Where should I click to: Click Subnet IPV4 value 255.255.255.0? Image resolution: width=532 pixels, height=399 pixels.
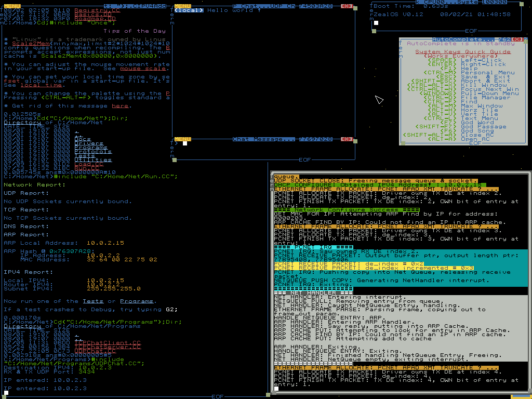point(114,289)
